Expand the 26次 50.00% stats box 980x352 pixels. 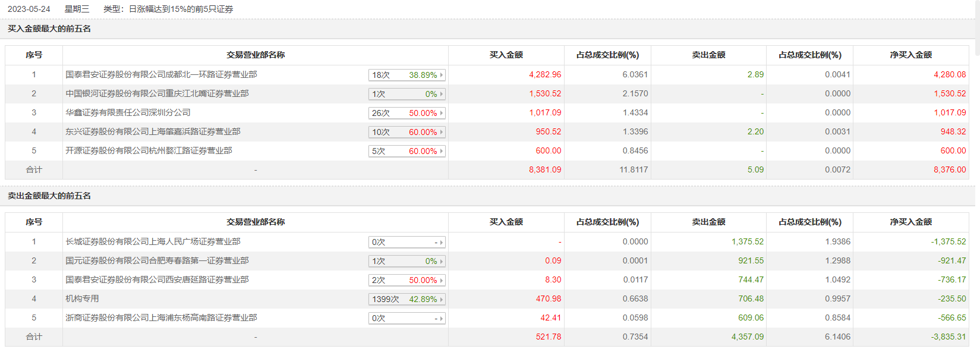point(407,113)
